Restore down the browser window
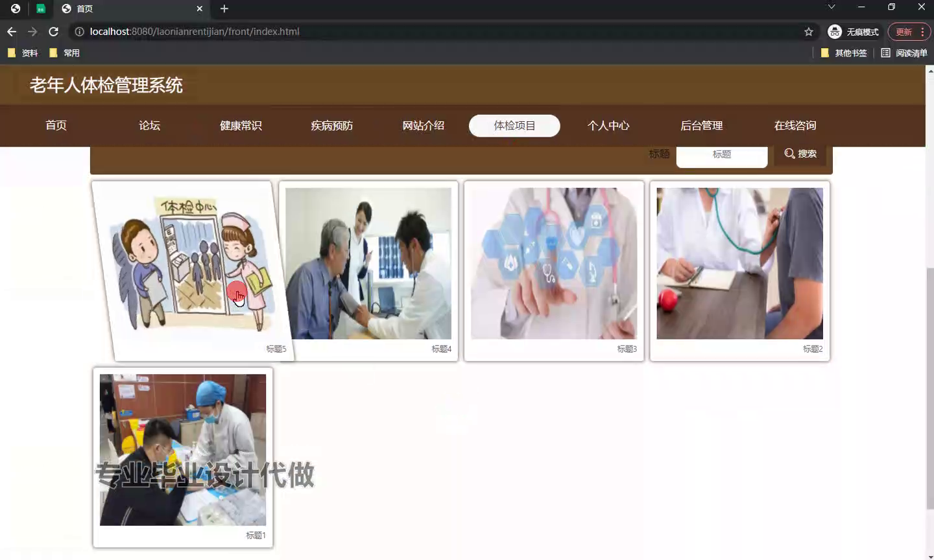This screenshot has height=560, width=934. (x=892, y=7)
